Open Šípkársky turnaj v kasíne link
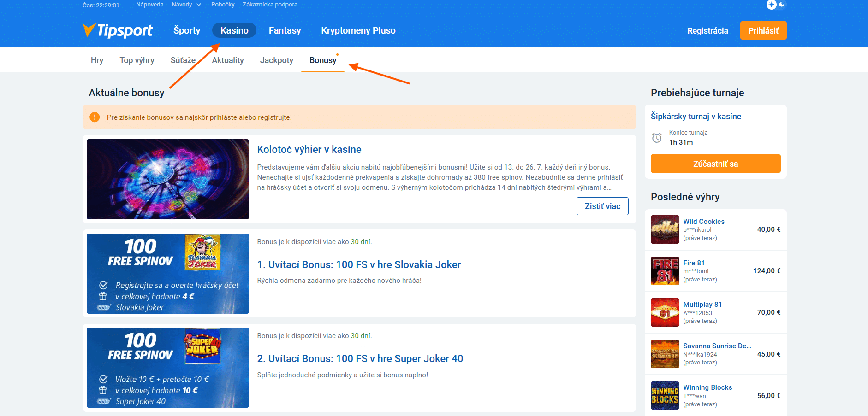 [x=696, y=117]
